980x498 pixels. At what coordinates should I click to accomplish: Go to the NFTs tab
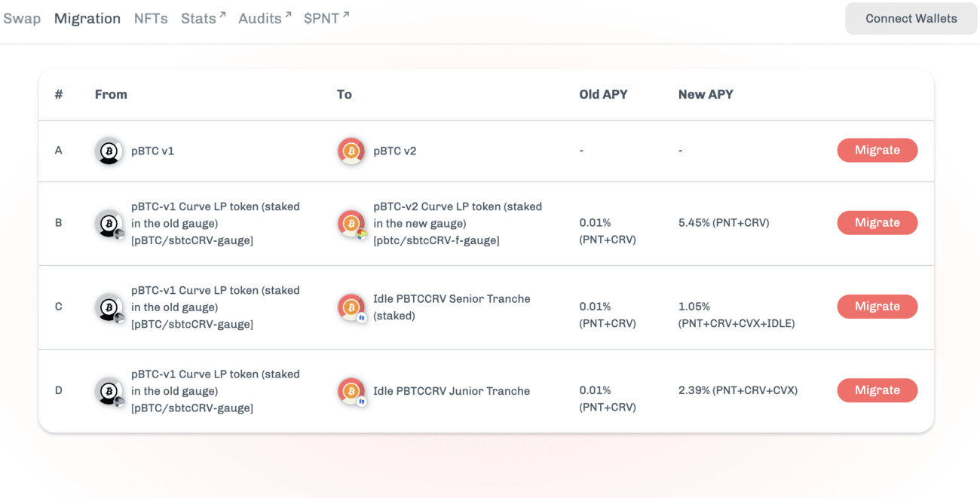click(x=151, y=19)
